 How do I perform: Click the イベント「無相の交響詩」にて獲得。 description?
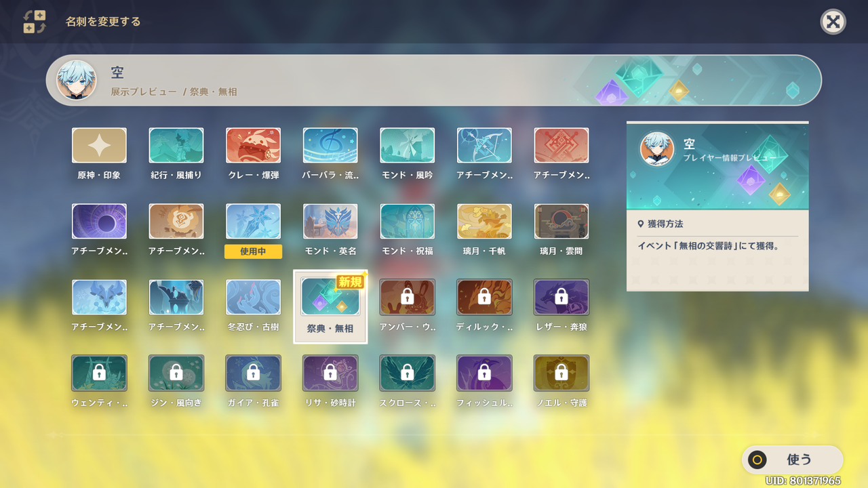coord(709,246)
